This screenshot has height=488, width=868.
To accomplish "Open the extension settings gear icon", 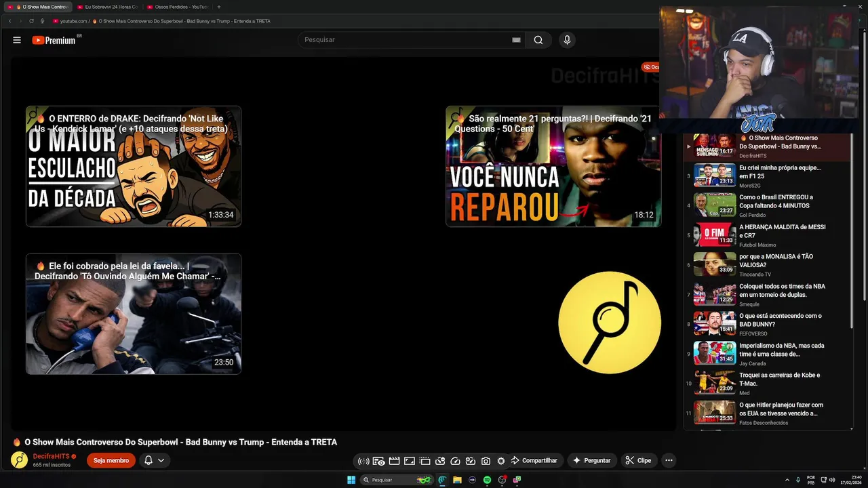I will (501, 461).
